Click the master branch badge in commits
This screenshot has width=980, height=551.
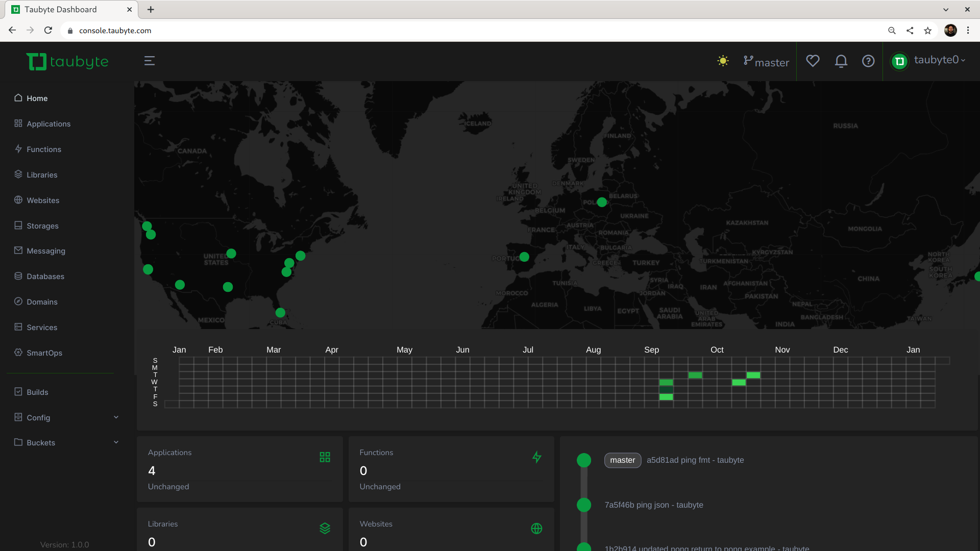click(x=623, y=460)
